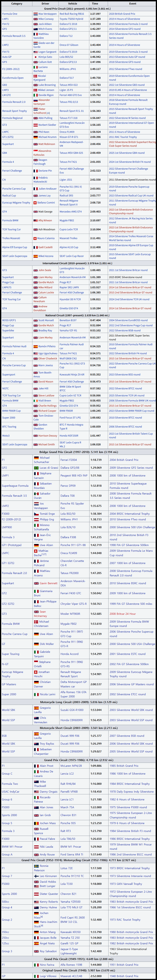Click the Spanish flag beside Ramón Piñeiro
157x980 pixels.
tap(36, 347)
